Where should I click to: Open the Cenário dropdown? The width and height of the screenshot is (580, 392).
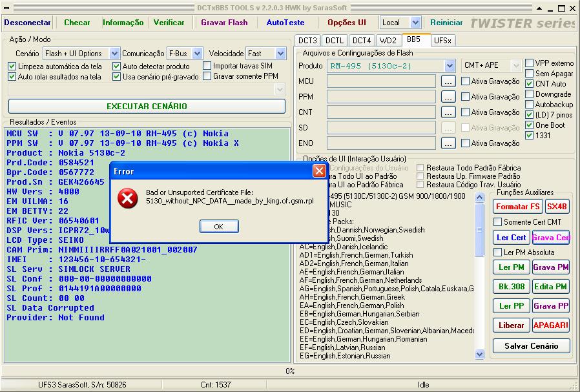114,53
